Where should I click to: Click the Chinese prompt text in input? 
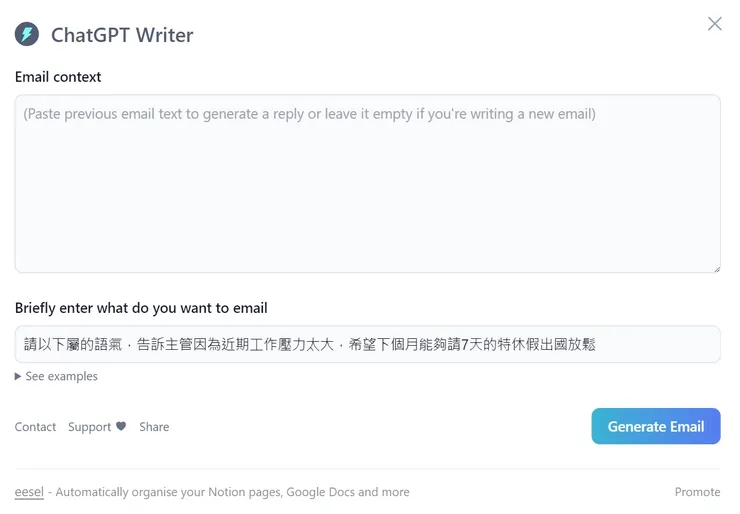(310, 345)
